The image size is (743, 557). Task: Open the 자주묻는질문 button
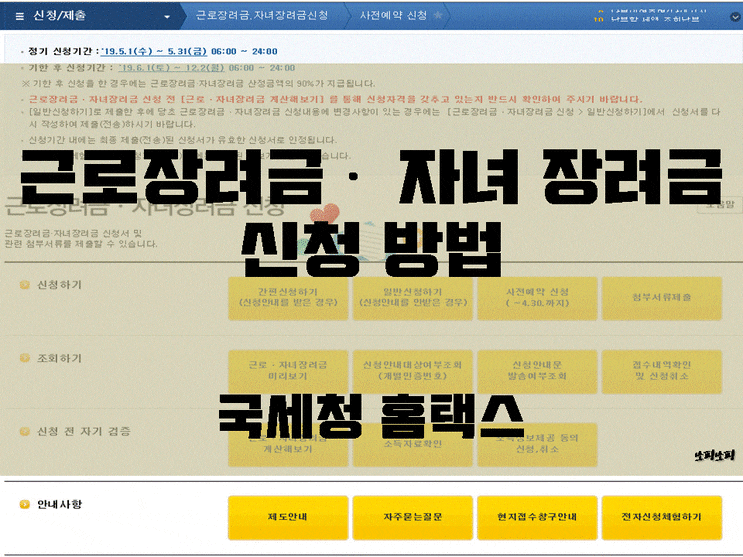click(413, 517)
